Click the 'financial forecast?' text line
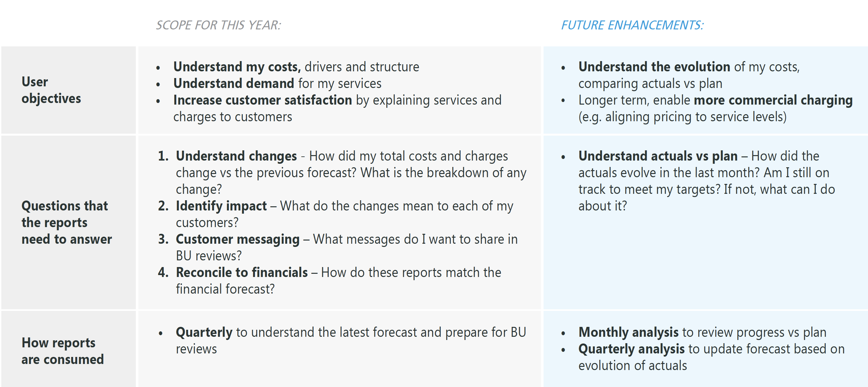The height and width of the screenshot is (387, 868). click(225, 289)
